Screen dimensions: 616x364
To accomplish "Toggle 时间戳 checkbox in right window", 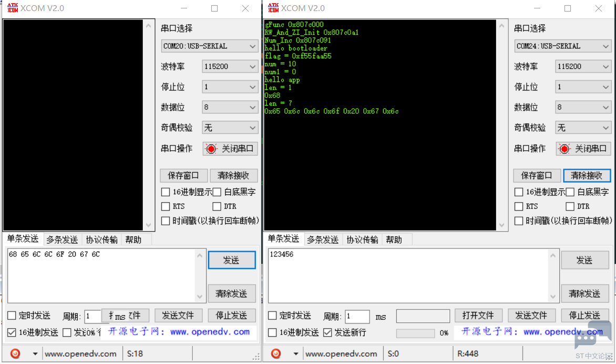I will pos(519,221).
